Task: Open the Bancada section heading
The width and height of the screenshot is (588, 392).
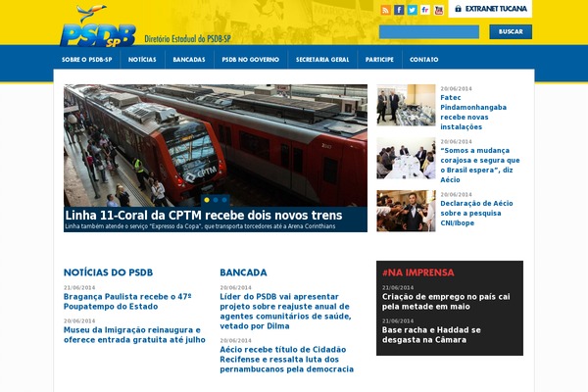Action: click(243, 272)
